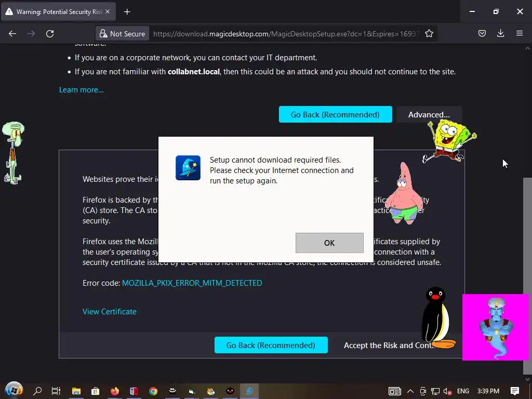The width and height of the screenshot is (532, 399).
Task: Reload the current page
Action: 50,34
